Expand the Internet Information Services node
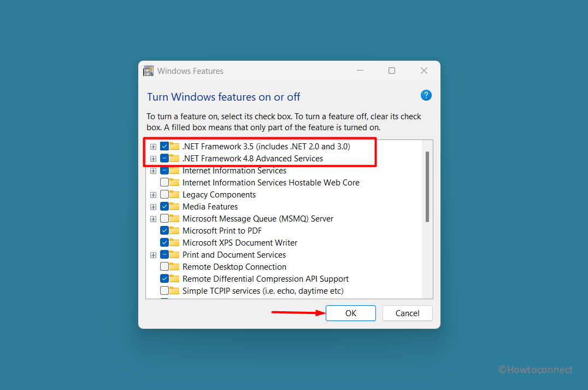 154,171
